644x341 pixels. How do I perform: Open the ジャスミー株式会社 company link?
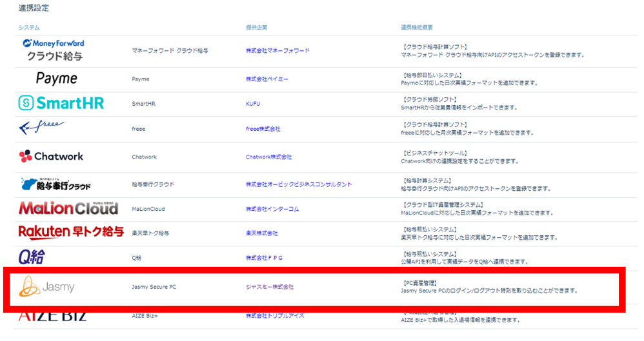click(x=270, y=287)
